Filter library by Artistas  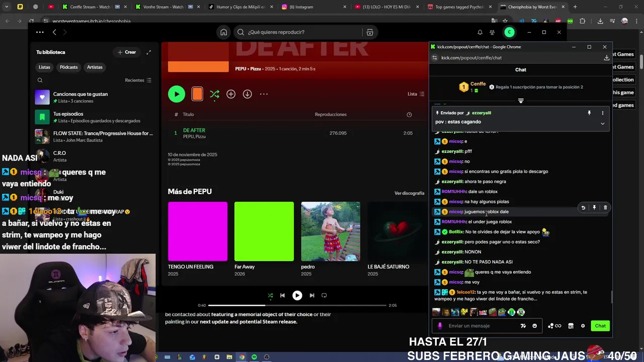(x=95, y=67)
